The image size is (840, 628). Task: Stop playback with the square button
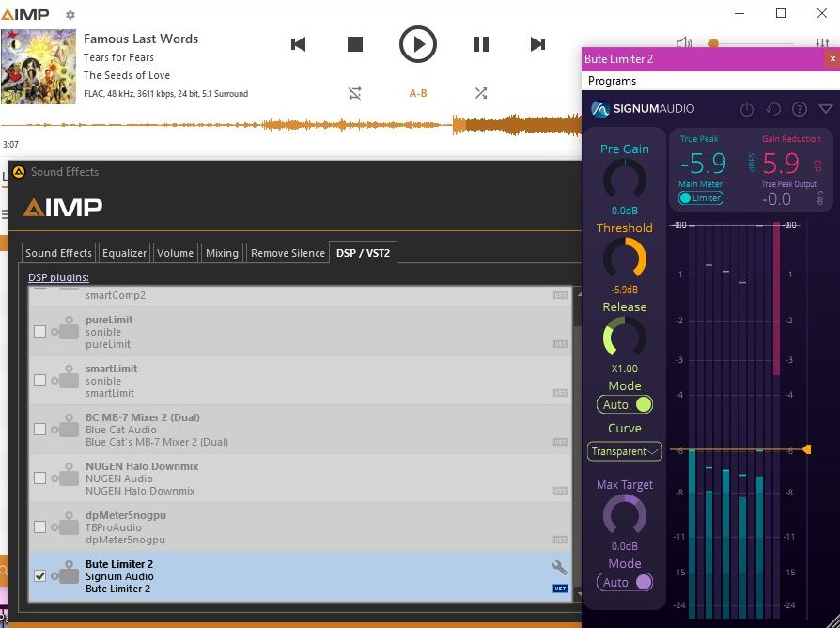click(x=354, y=44)
